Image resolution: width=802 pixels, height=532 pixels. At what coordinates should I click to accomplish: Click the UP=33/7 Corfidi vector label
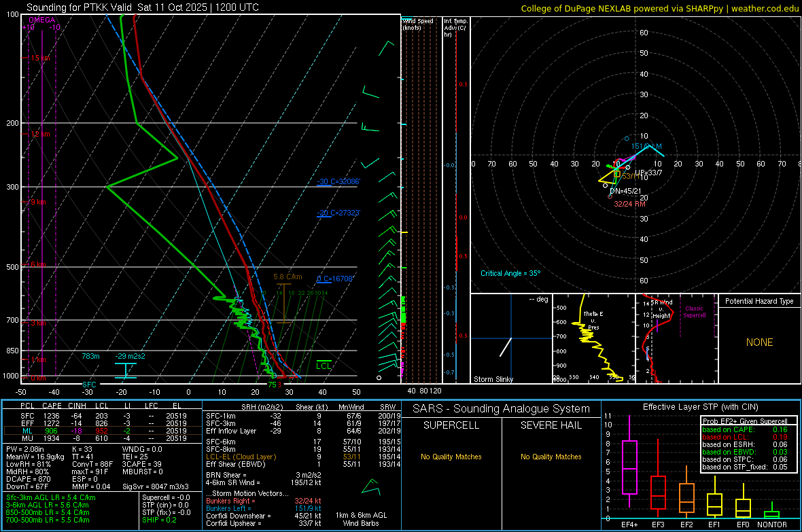pyautogui.click(x=648, y=173)
